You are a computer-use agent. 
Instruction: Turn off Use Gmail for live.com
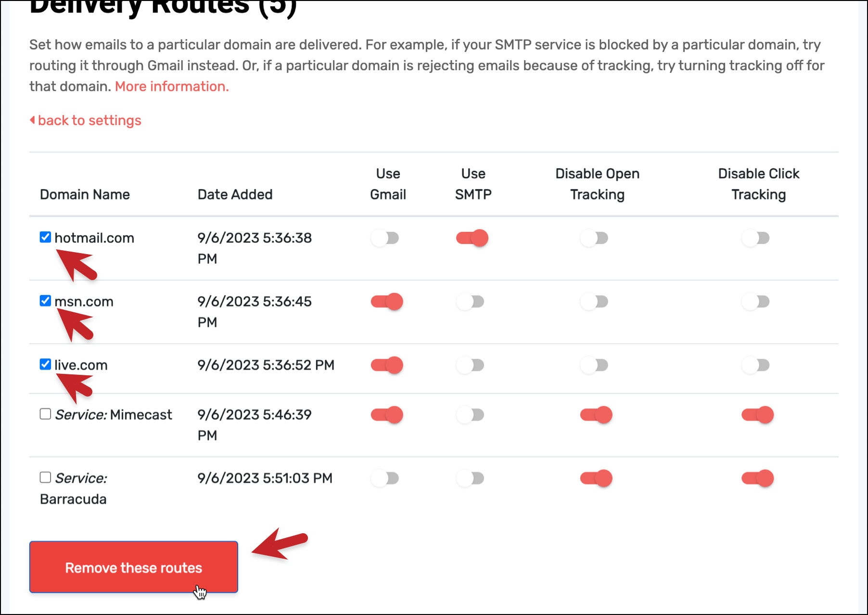pos(387,365)
